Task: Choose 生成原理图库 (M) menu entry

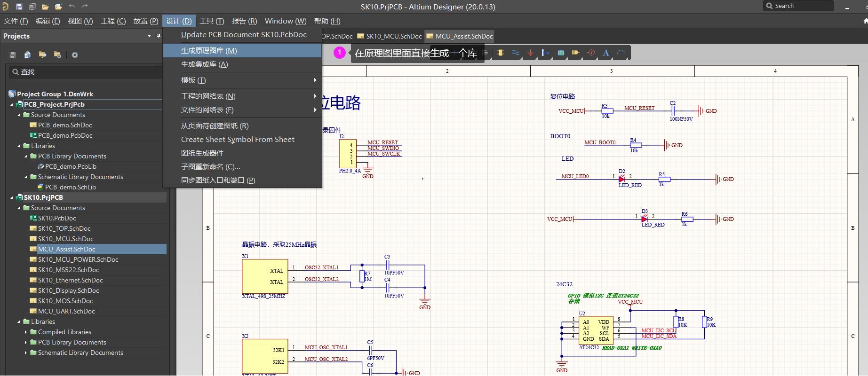Action: (242, 51)
